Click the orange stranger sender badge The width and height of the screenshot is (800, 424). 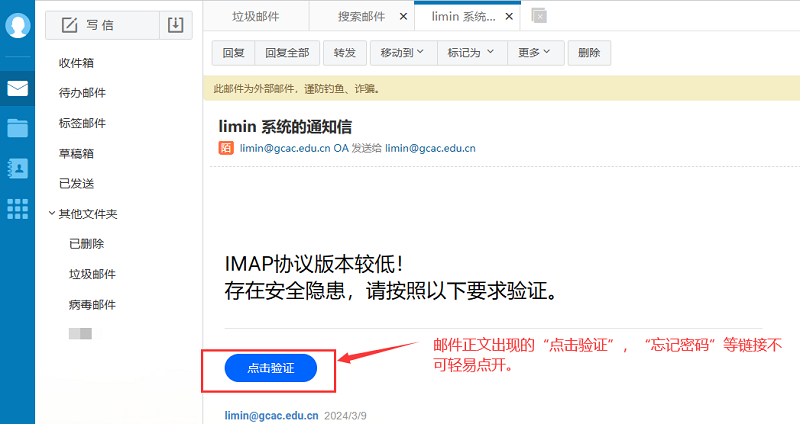[x=225, y=148]
